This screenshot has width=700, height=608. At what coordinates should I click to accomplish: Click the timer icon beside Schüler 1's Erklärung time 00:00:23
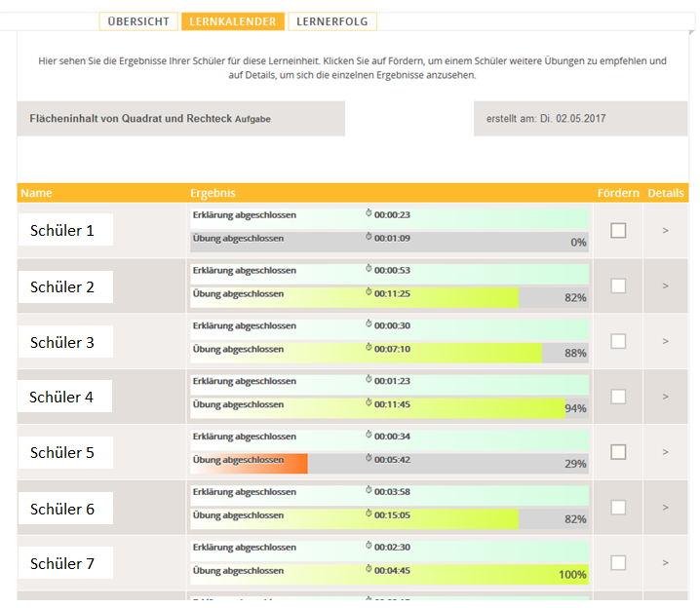click(369, 214)
